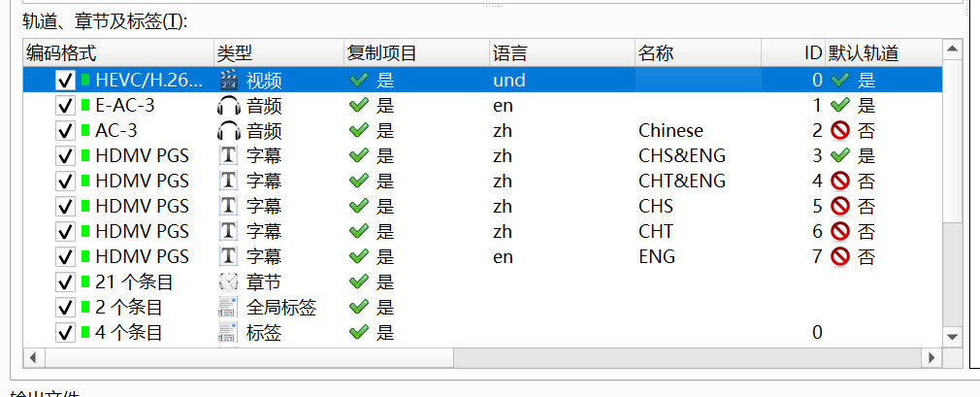Click subtitle T icon in CHS row
The image size is (980, 397).
coord(229,207)
